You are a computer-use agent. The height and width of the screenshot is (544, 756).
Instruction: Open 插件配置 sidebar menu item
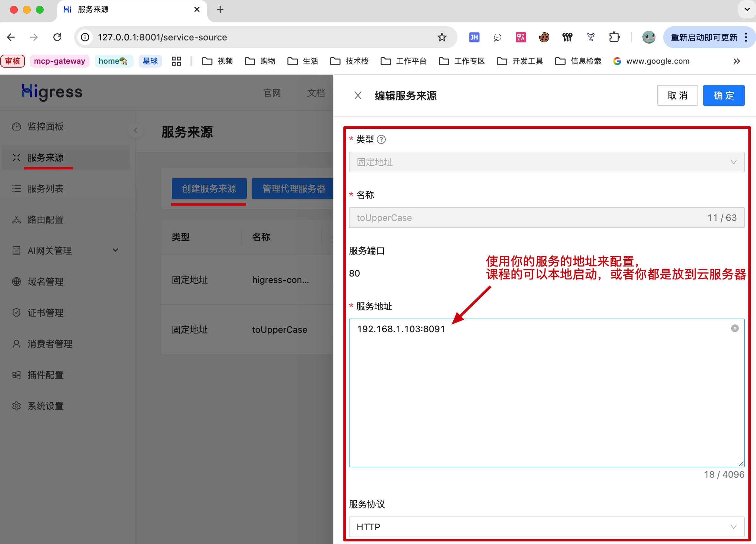pos(45,375)
